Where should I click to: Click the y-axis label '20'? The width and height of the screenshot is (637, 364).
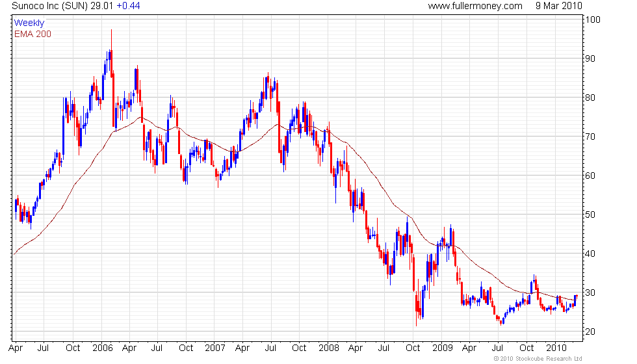(x=590, y=331)
